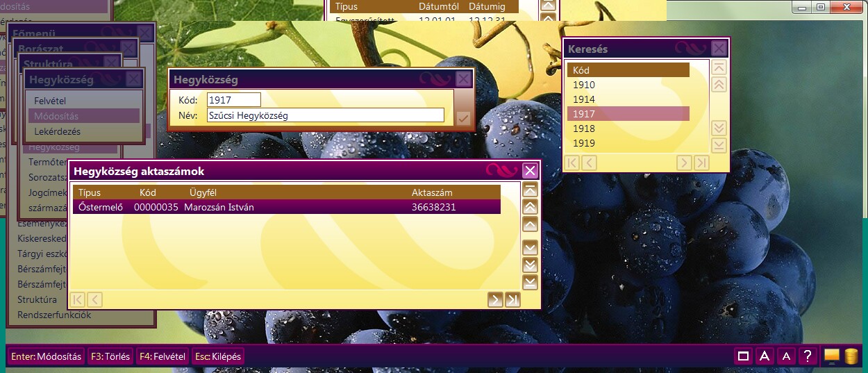Select Módosítás in Hegyközség menu

(84, 116)
